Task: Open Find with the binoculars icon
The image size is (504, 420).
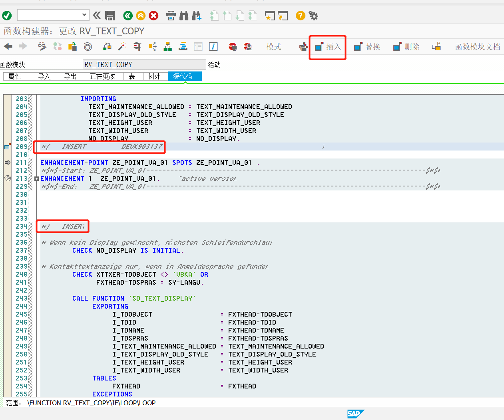Action: [184, 16]
